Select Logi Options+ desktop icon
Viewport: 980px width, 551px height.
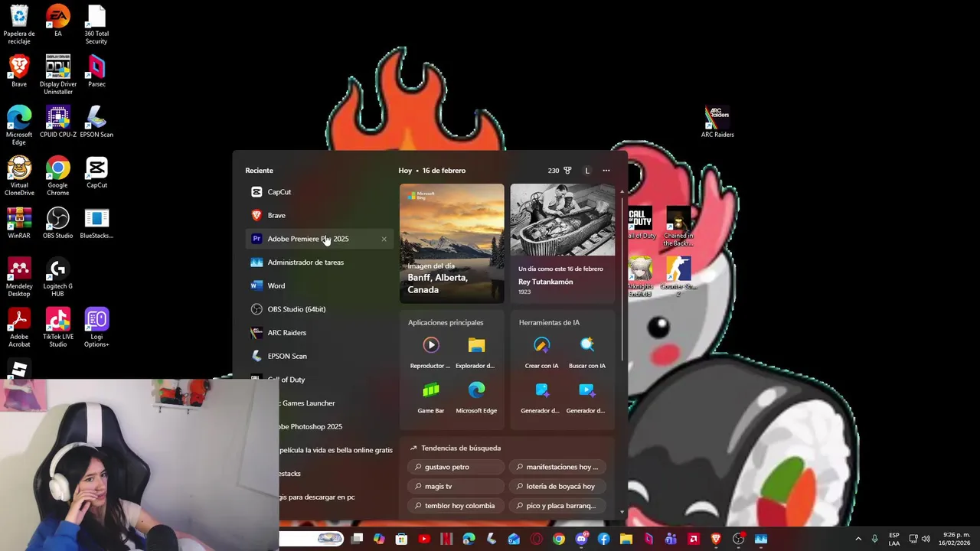(x=96, y=328)
